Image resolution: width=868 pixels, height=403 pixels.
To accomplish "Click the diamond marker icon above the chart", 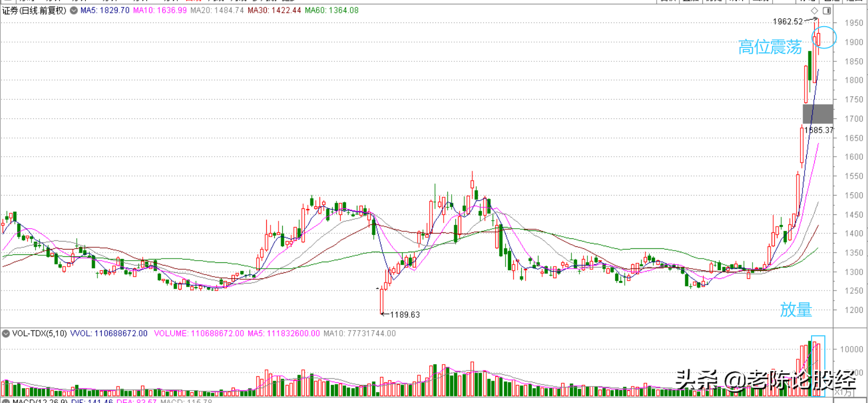I will click(814, 11).
